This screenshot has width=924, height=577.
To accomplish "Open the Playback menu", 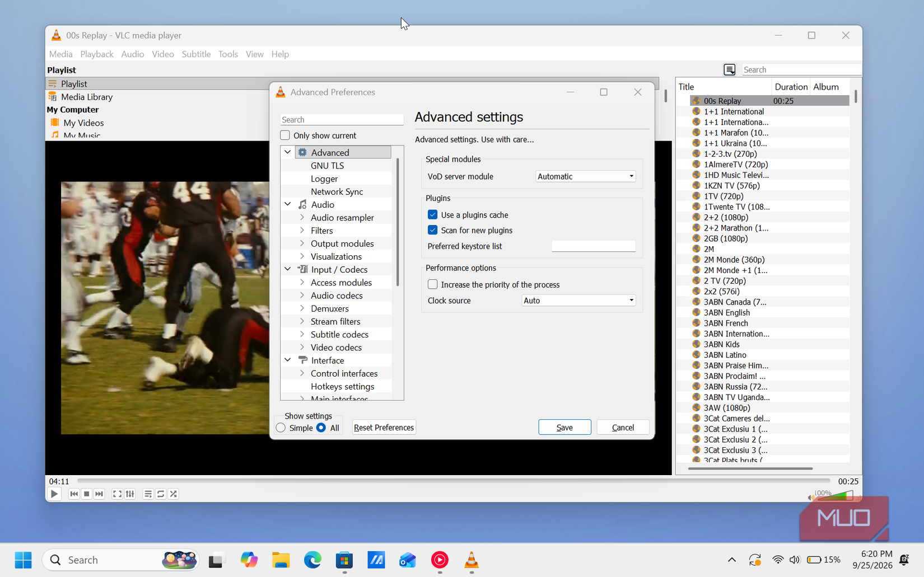I will [97, 54].
